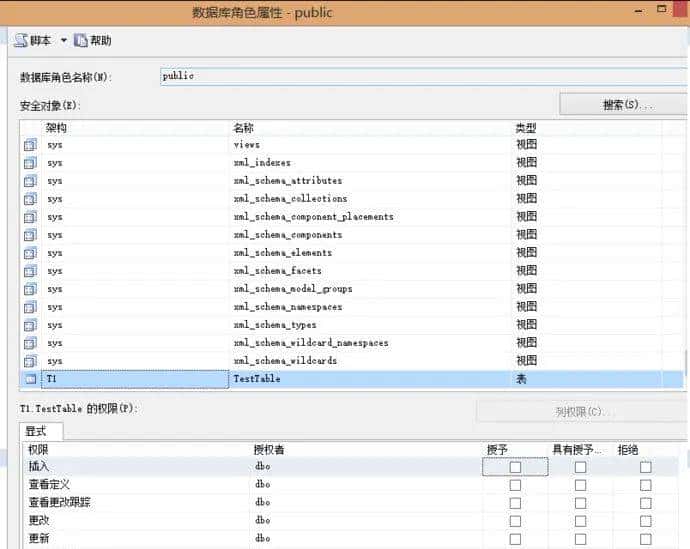Click the view icon for xml_schema_namespaces row
690x549 pixels.
coord(30,307)
